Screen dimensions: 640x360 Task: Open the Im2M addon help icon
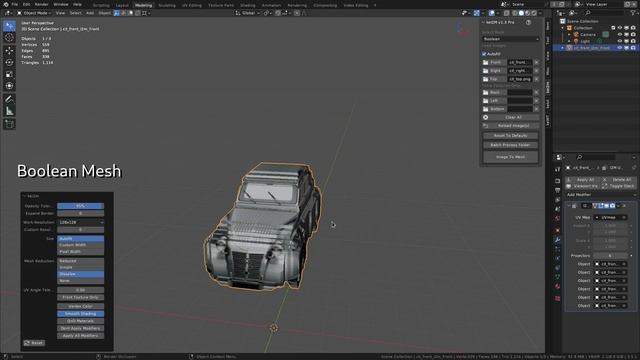coord(529,22)
